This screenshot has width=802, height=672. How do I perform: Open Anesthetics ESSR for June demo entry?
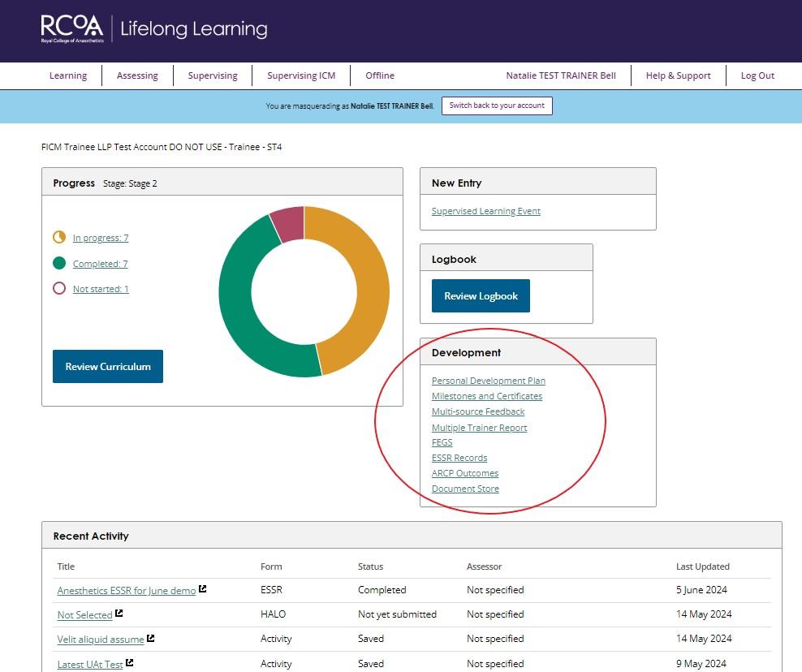click(127, 591)
